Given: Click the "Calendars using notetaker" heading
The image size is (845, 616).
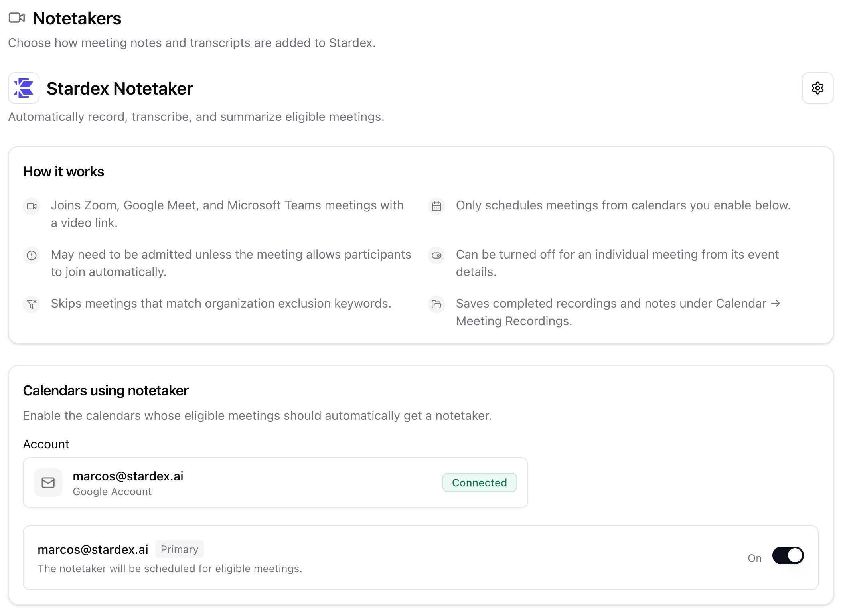Looking at the screenshot, I should point(106,391).
